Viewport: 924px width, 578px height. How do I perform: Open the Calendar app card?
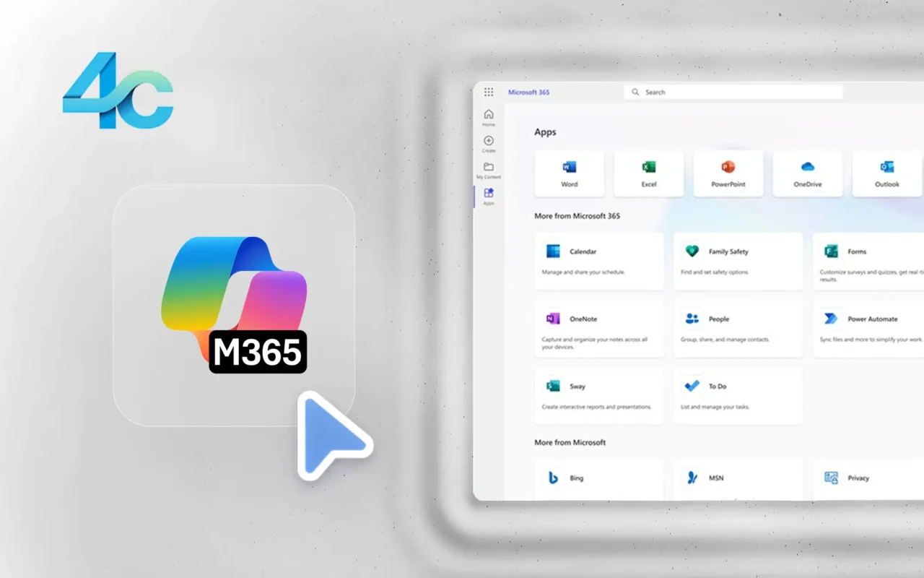[598, 261]
